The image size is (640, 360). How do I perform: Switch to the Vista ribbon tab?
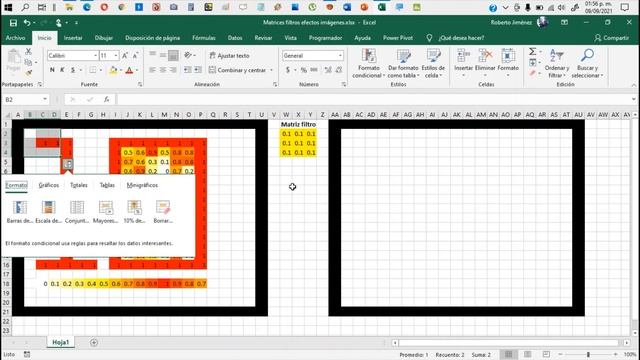(x=290, y=38)
